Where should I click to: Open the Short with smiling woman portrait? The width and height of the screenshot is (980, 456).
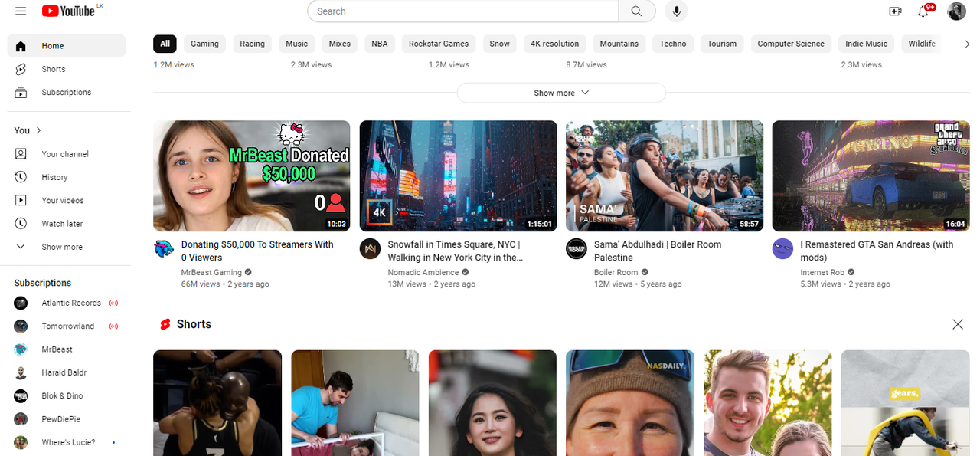tap(492, 403)
